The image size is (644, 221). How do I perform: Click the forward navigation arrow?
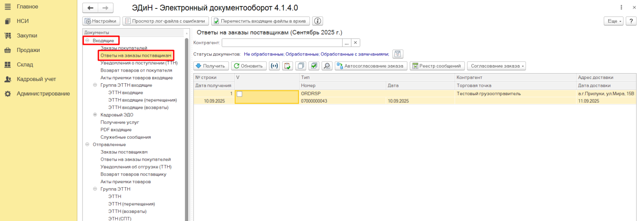105,8
